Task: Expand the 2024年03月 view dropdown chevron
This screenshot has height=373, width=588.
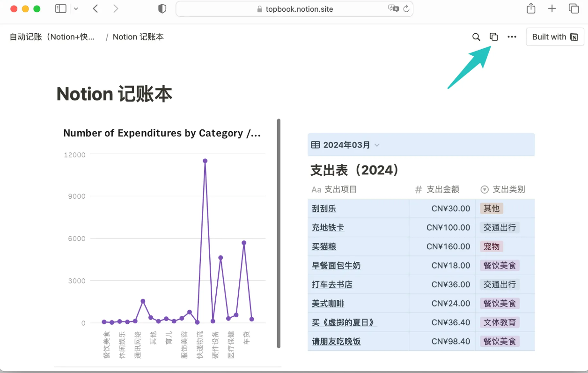Action: pos(377,145)
